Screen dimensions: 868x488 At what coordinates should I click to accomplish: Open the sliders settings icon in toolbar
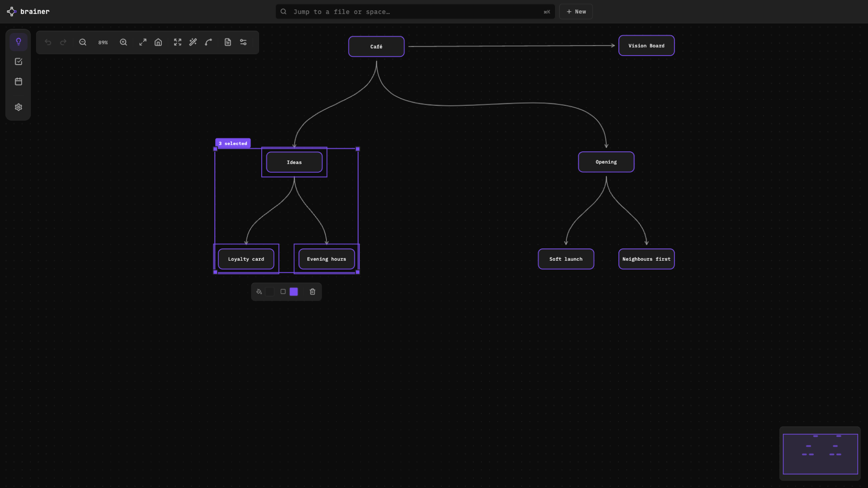point(243,42)
